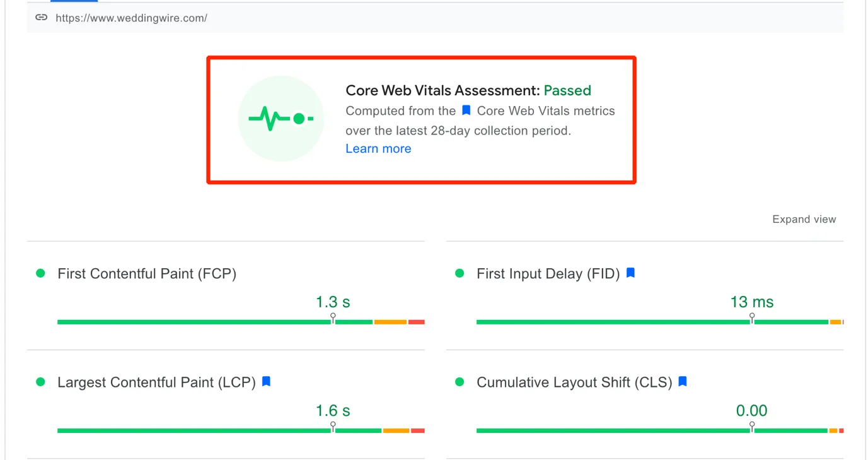Screen dimensions: 868x460
Task: Click the bookmark icon next to Cumulative Layout Shift
Action: [x=683, y=382]
